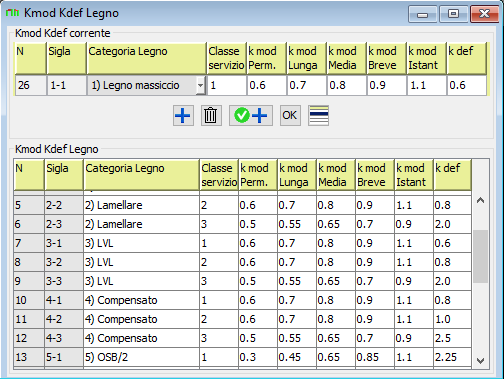Minimize the Kmod Kdef Legno window

click(422, 14)
